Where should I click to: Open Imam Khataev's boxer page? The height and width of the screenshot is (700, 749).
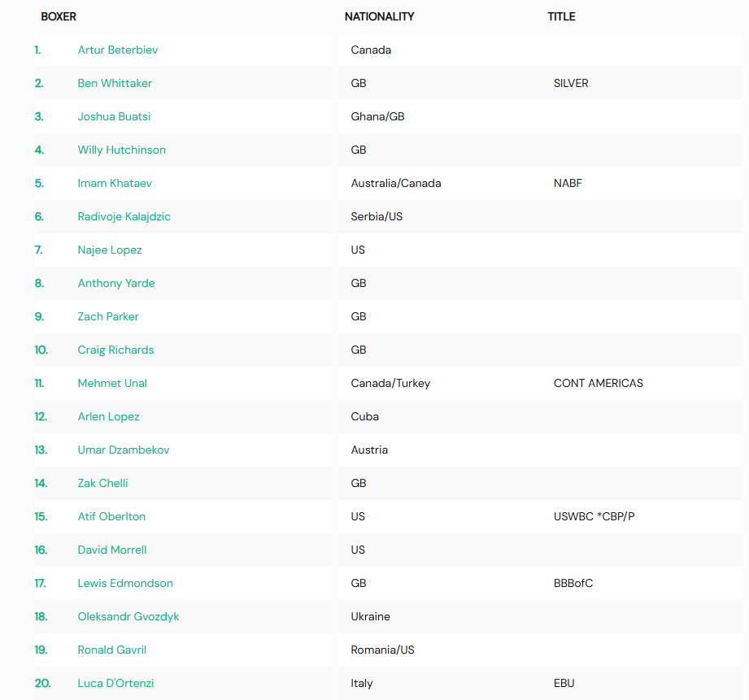coord(115,184)
